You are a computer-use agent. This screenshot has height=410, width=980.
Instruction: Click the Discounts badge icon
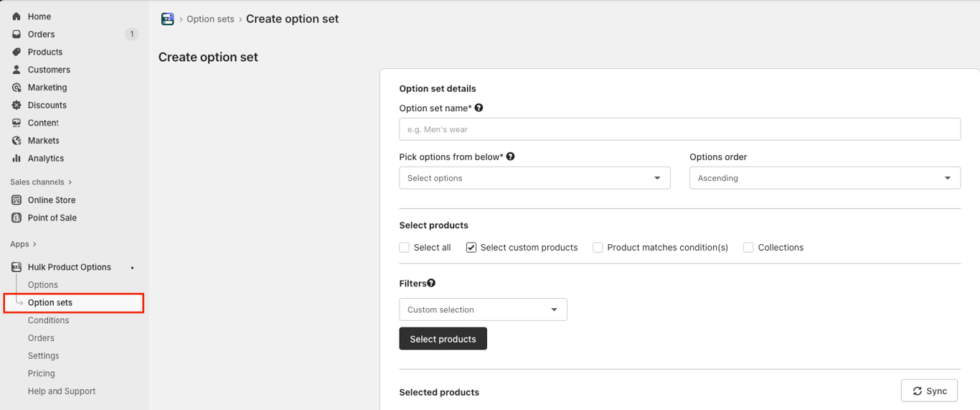17,105
